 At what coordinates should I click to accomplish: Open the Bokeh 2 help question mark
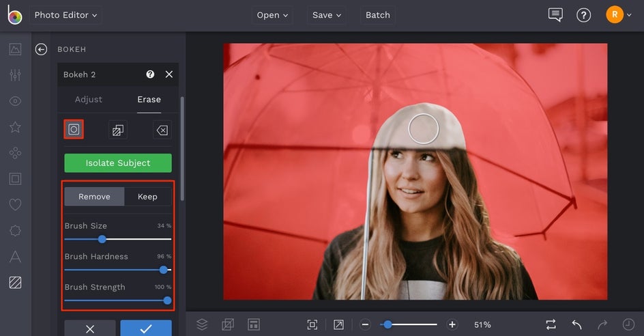coord(150,74)
